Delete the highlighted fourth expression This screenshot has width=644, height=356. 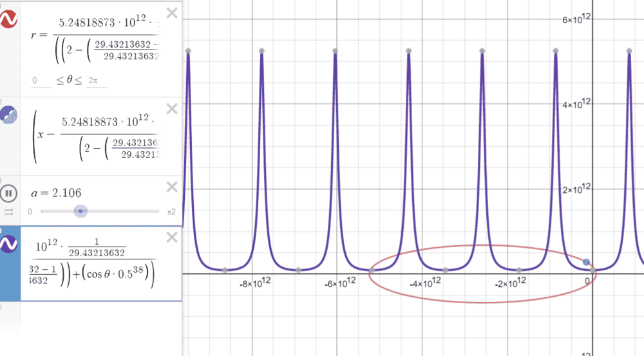tap(172, 238)
